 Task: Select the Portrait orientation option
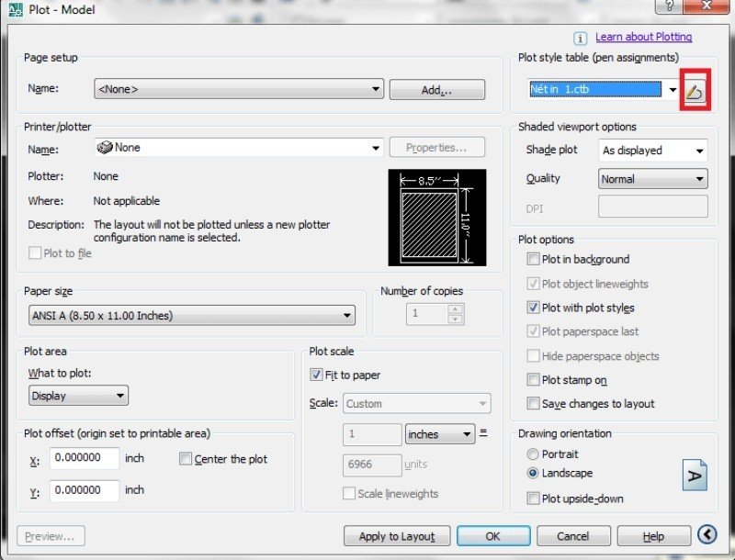pyautogui.click(x=533, y=454)
